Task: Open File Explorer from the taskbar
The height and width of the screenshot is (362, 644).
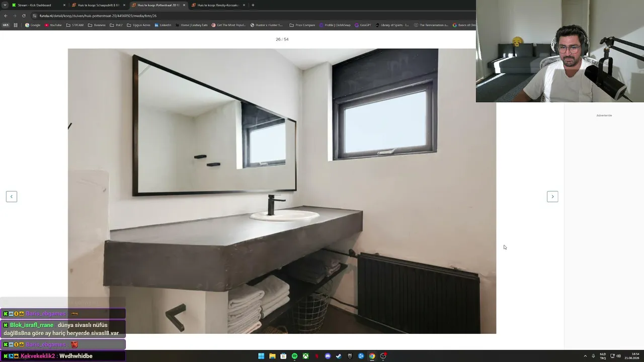Action: [x=272, y=356]
